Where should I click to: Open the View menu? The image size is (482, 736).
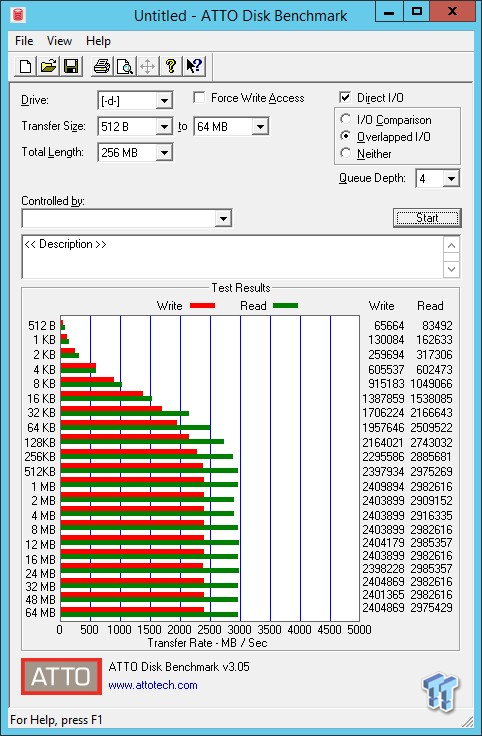[x=59, y=41]
